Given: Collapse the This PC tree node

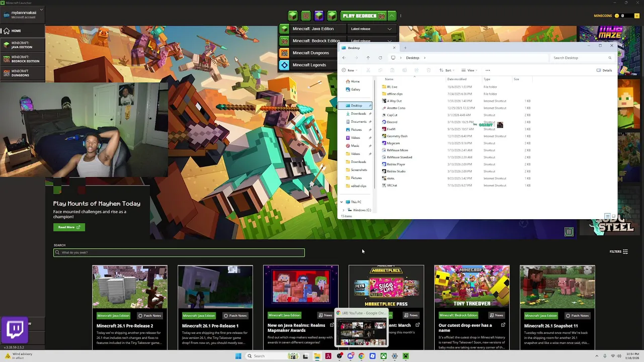Looking at the screenshot, I should [x=342, y=202].
